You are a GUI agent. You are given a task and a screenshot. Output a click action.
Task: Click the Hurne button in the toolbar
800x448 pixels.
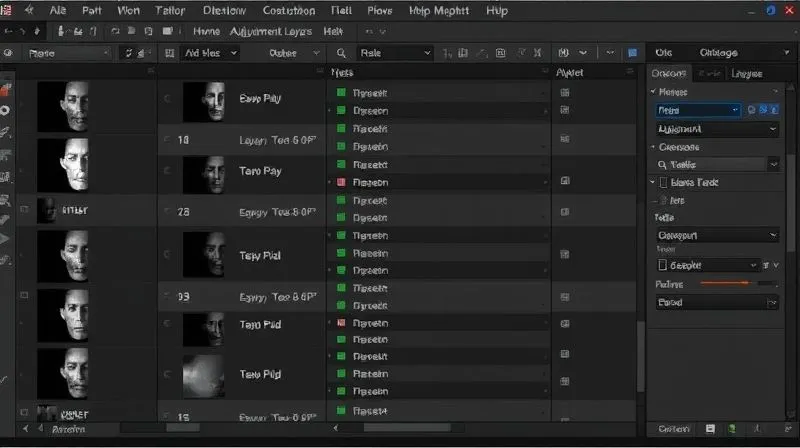tap(206, 32)
